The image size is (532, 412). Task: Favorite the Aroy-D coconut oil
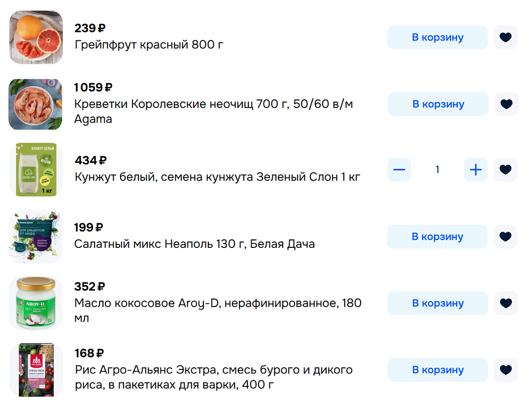506,303
